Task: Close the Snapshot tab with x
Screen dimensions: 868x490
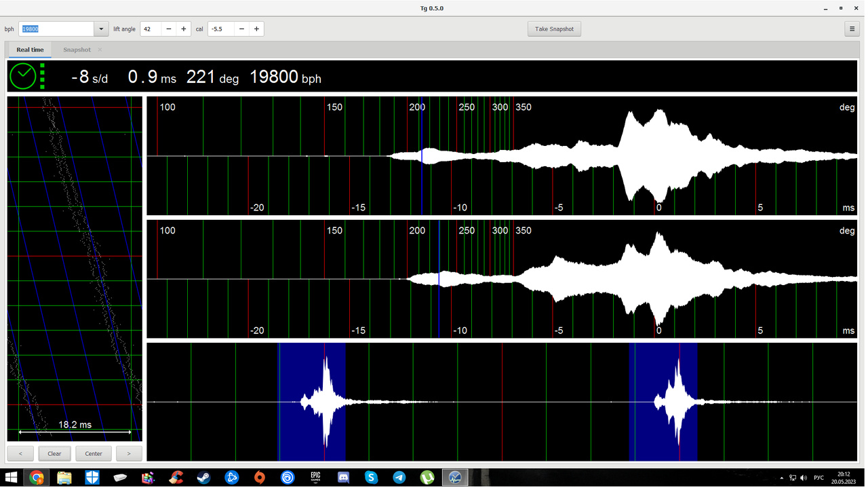Action: [100, 50]
